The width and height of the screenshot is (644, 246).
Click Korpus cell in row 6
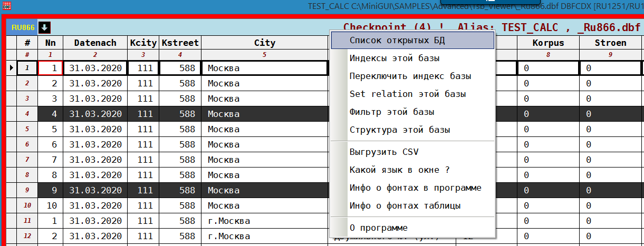click(x=549, y=144)
